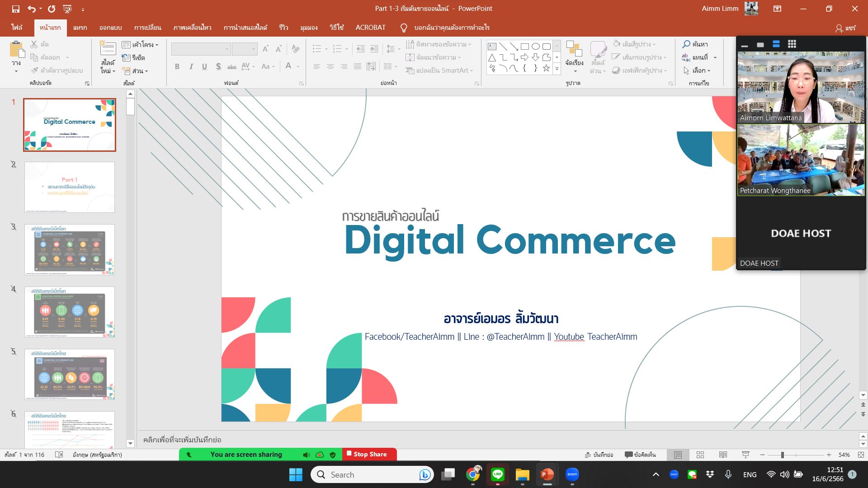Open the แทรก (Insert) ribbon tab
The width and height of the screenshot is (868, 488).
click(80, 28)
